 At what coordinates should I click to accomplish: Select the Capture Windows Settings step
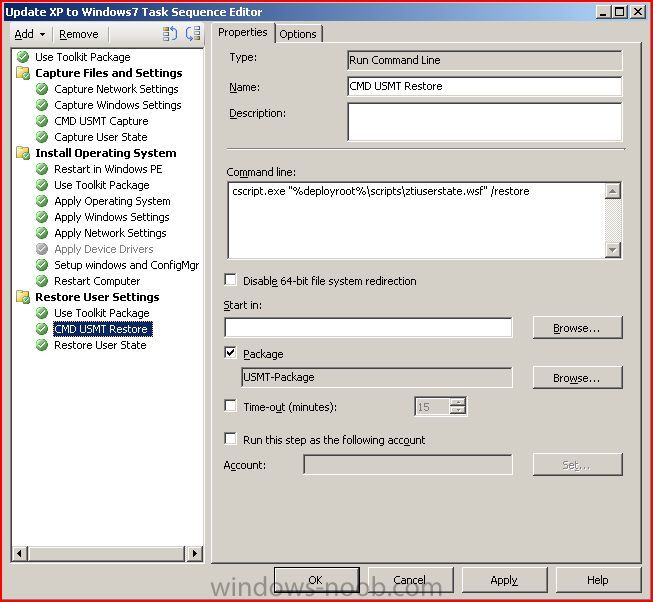[x=118, y=105]
